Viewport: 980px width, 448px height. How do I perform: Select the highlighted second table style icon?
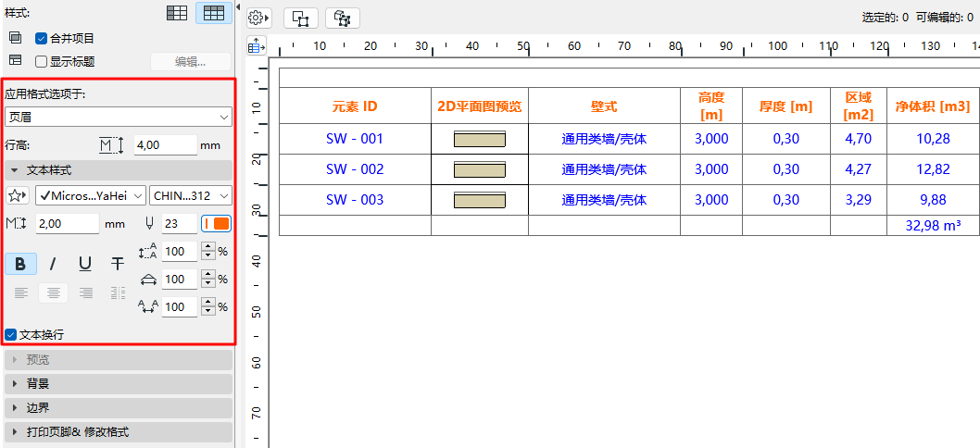tap(214, 13)
